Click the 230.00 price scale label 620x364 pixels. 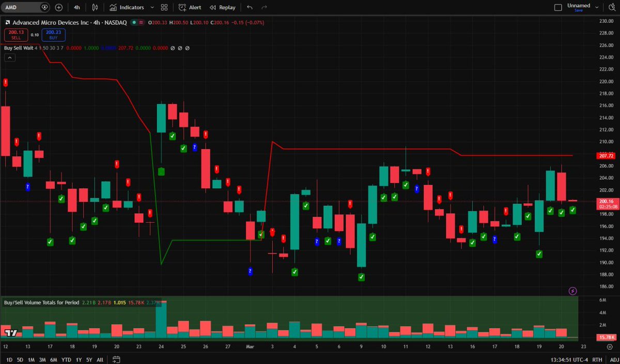[x=606, y=21]
